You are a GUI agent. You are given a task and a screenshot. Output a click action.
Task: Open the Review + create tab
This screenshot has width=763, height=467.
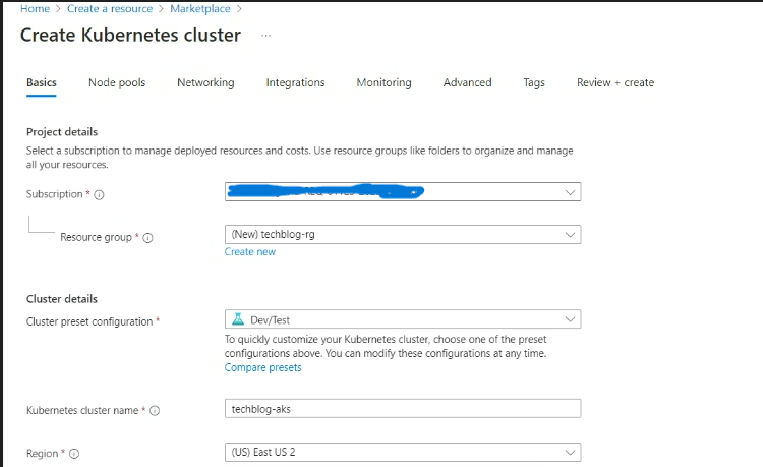click(x=615, y=82)
